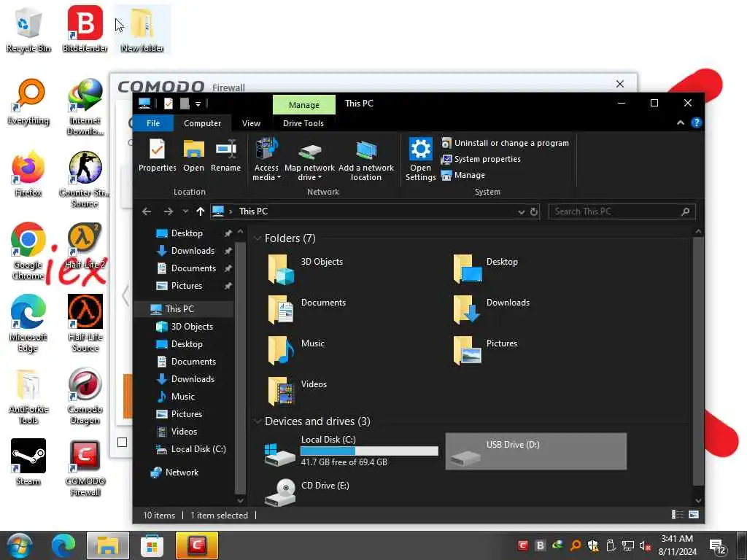Click System properties in ribbon

(481, 159)
